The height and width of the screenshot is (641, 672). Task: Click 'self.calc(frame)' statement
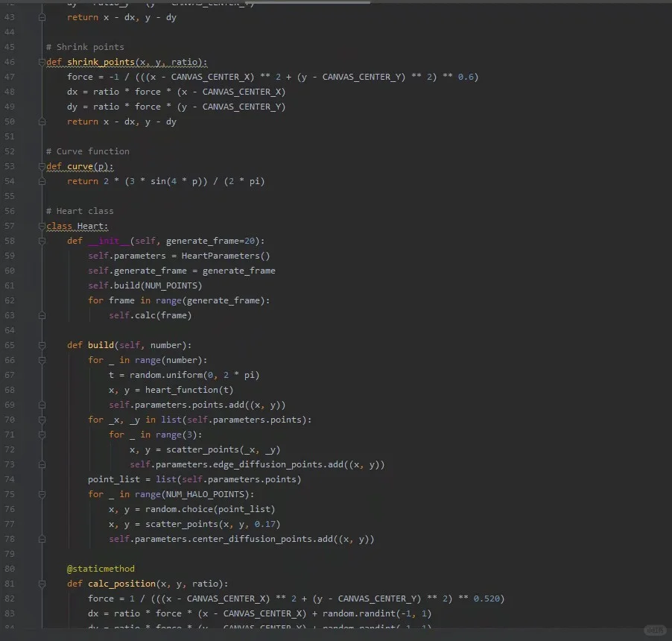tap(150, 315)
